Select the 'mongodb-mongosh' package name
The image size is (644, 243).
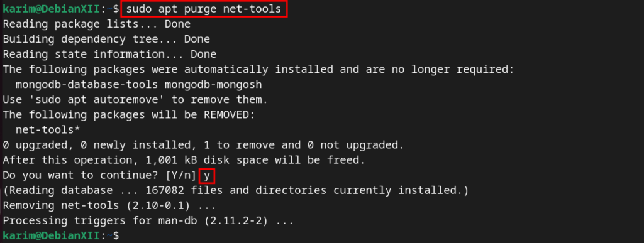[x=213, y=85]
